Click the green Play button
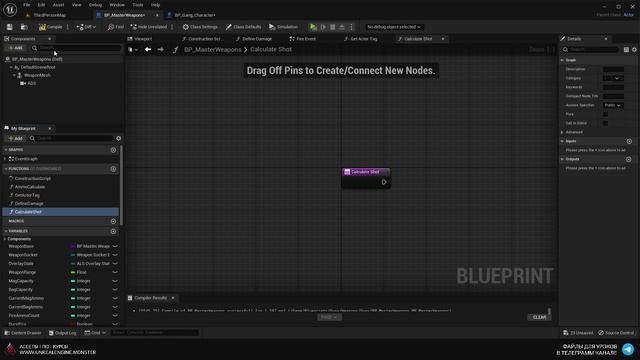This screenshot has width=640, height=360. [x=313, y=27]
